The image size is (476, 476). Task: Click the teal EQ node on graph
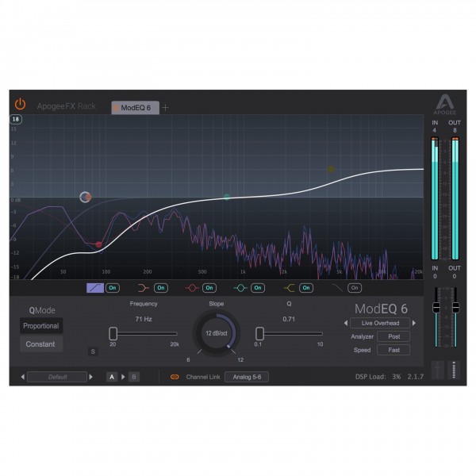click(x=226, y=197)
